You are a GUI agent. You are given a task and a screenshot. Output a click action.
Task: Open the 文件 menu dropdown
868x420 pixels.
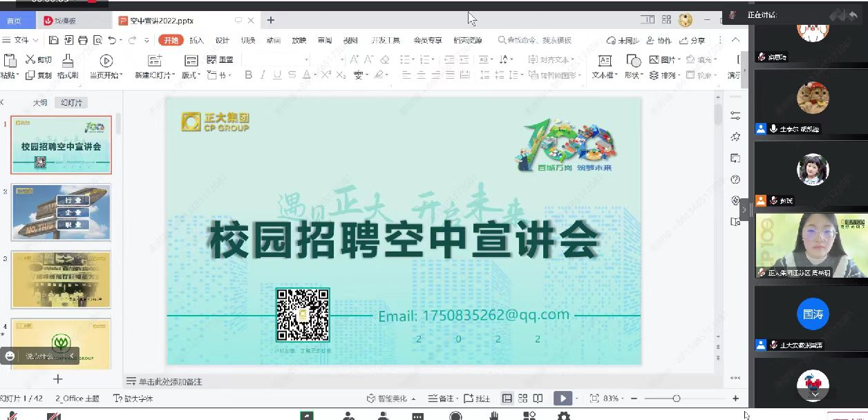point(21,40)
